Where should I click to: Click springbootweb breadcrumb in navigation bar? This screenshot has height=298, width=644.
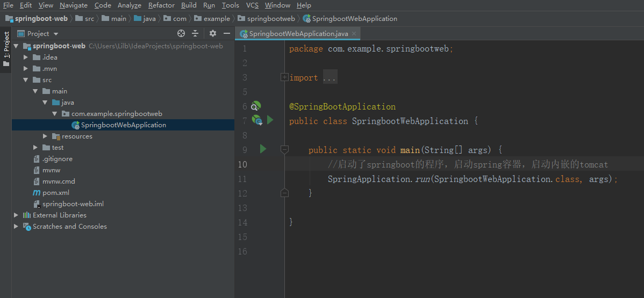coord(267,19)
